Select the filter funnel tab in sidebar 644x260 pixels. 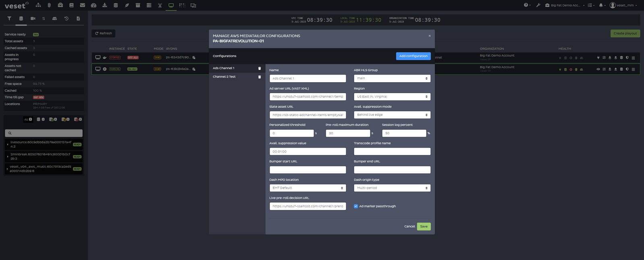9,19
